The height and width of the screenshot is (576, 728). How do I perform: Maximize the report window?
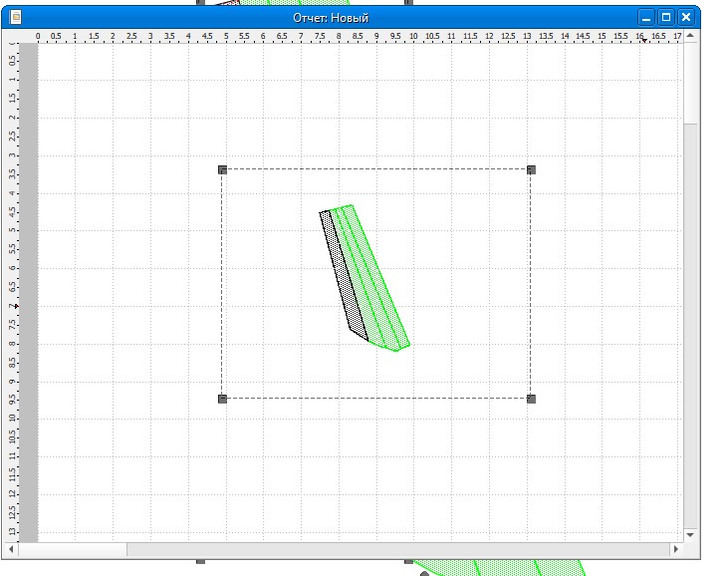click(666, 17)
